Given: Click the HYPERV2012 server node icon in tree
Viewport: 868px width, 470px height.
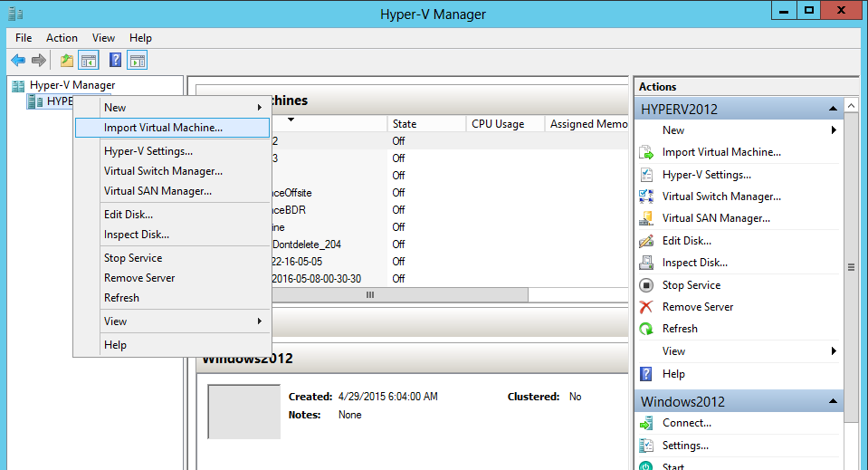Looking at the screenshot, I should [35, 101].
